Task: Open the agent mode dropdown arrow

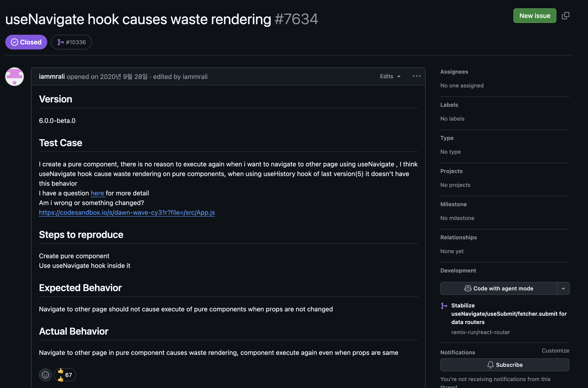Action: pyautogui.click(x=563, y=289)
